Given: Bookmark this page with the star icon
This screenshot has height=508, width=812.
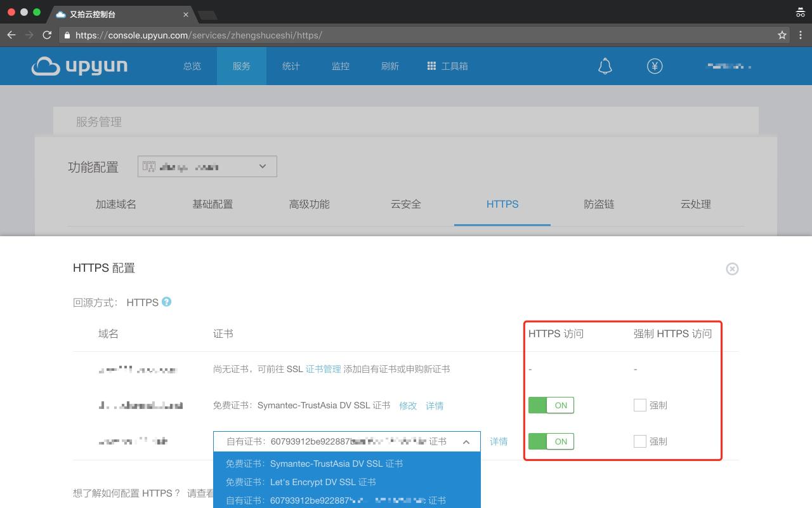Looking at the screenshot, I should 782,35.
